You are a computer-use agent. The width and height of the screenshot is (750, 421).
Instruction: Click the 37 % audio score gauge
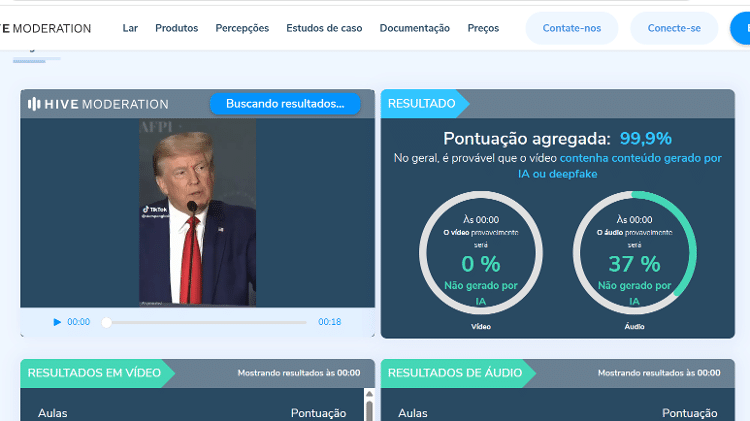tap(634, 253)
